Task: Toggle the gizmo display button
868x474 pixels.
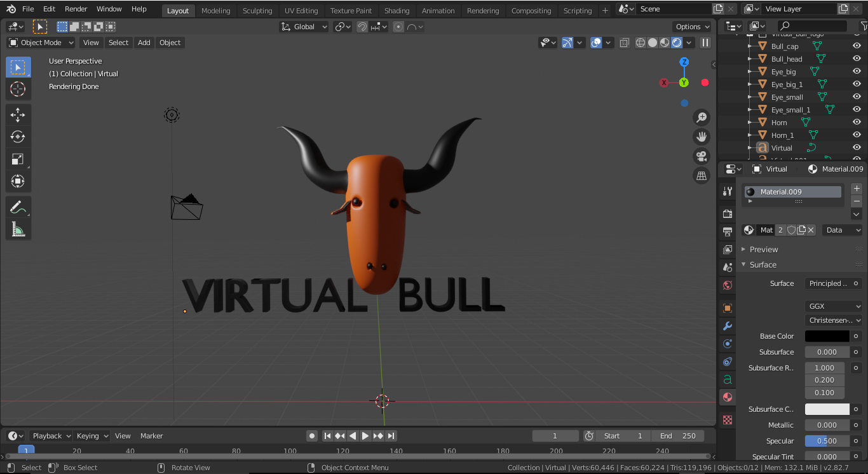Action: [567, 43]
